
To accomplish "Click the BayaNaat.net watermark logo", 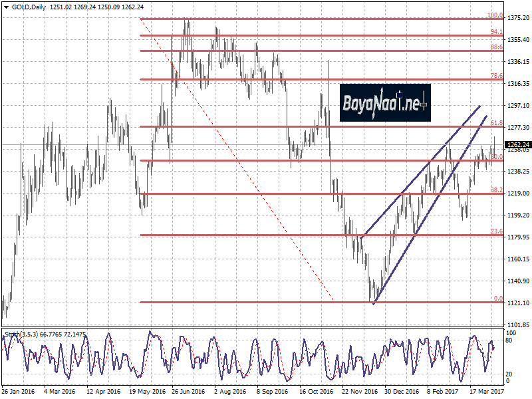I will [x=385, y=103].
